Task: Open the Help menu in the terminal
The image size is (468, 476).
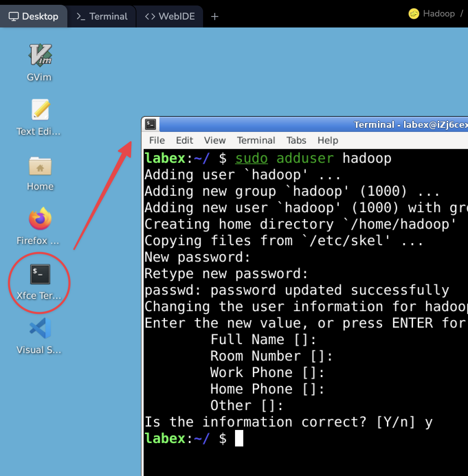Action: tap(327, 140)
